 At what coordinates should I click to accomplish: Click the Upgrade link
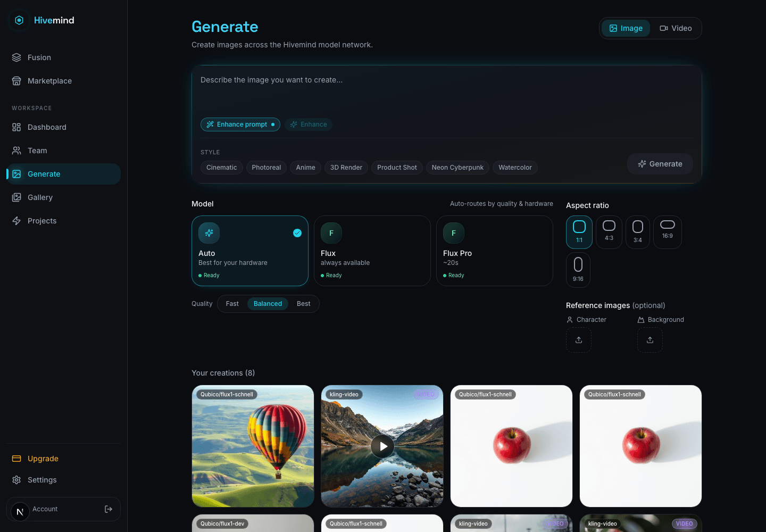tap(63, 459)
